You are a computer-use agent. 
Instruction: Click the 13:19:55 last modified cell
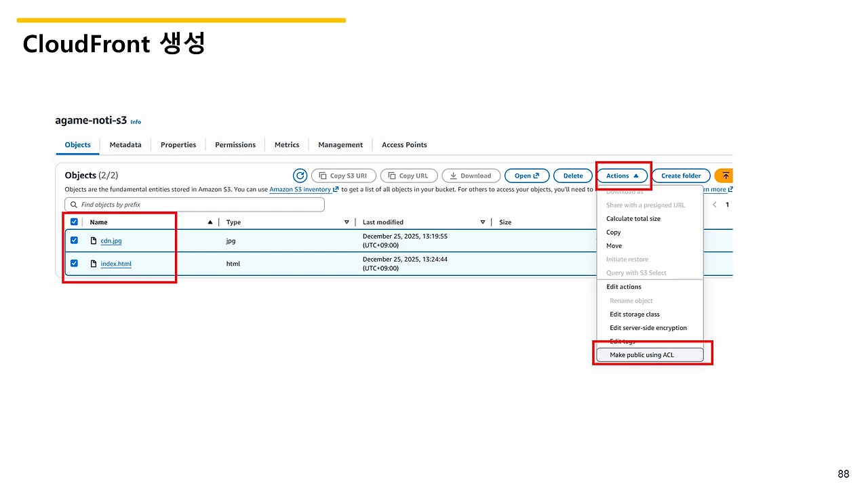[x=405, y=241]
